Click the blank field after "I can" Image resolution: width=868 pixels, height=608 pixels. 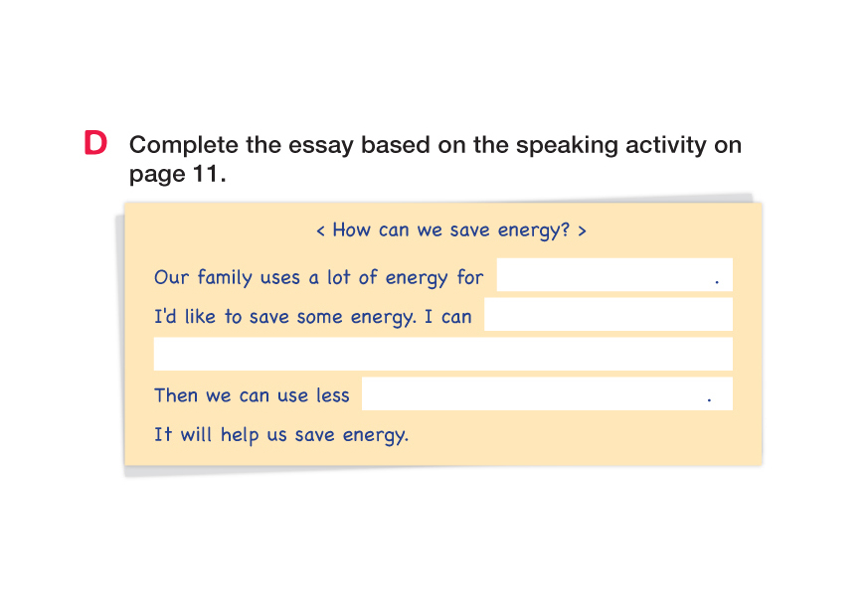tap(608, 315)
